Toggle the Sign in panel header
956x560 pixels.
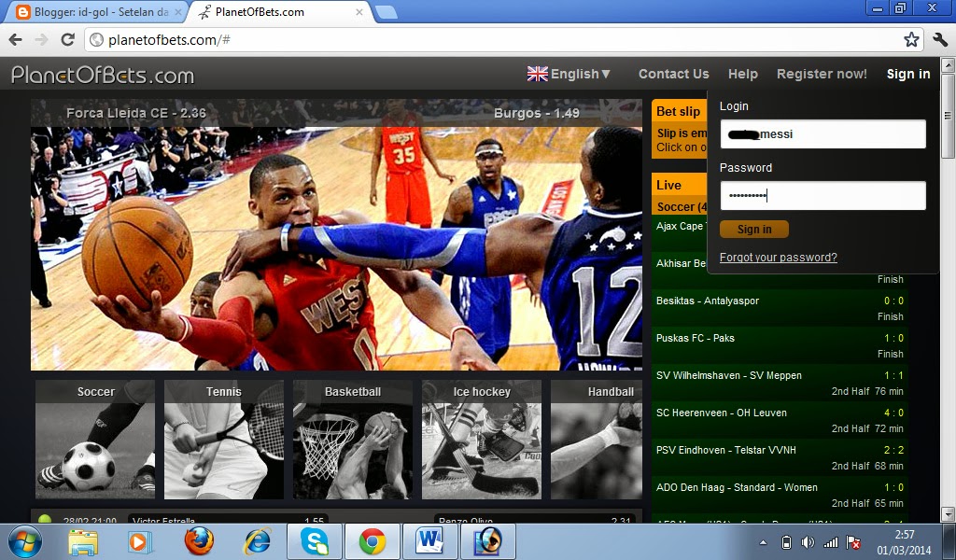[907, 74]
